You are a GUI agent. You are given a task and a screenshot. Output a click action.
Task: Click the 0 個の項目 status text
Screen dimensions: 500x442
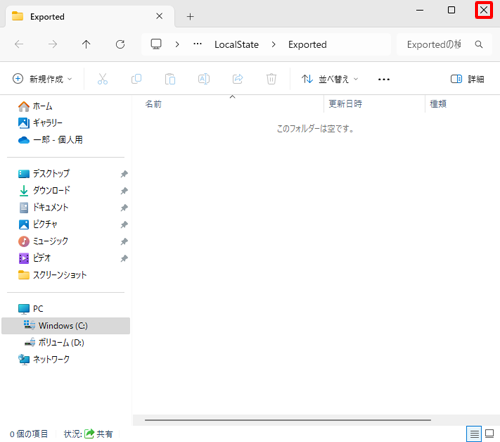tap(29, 434)
